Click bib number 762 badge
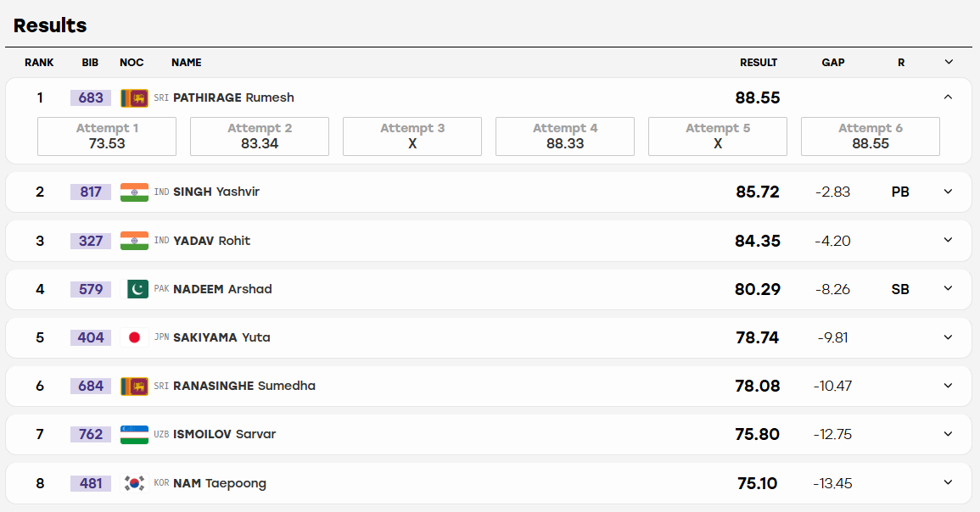The width and height of the screenshot is (980, 512). coord(91,434)
